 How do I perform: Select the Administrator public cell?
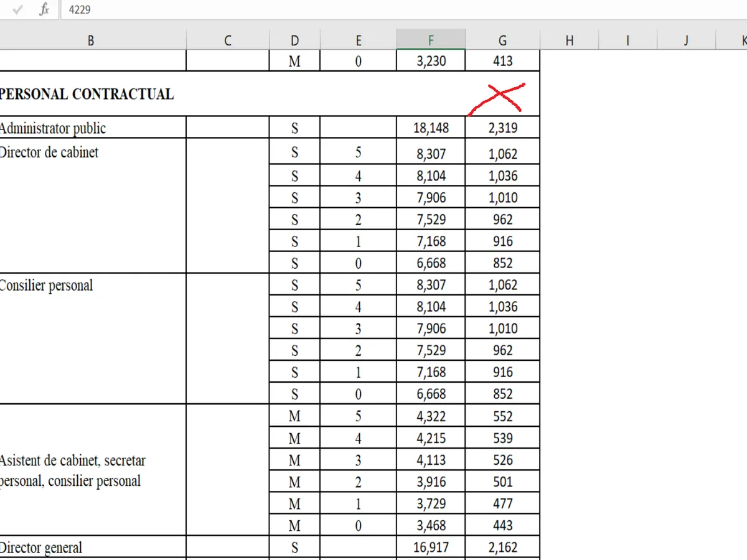pyautogui.click(x=92, y=128)
